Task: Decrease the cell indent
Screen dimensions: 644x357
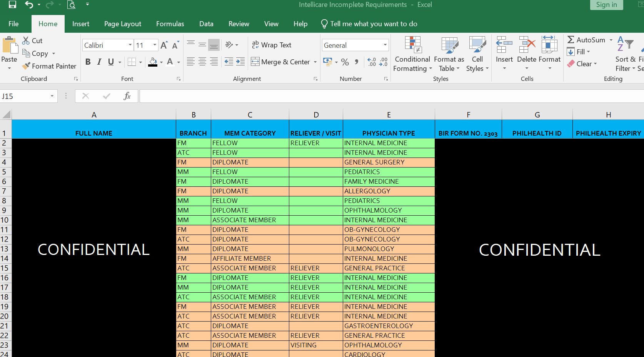Action: pyautogui.click(x=229, y=62)
